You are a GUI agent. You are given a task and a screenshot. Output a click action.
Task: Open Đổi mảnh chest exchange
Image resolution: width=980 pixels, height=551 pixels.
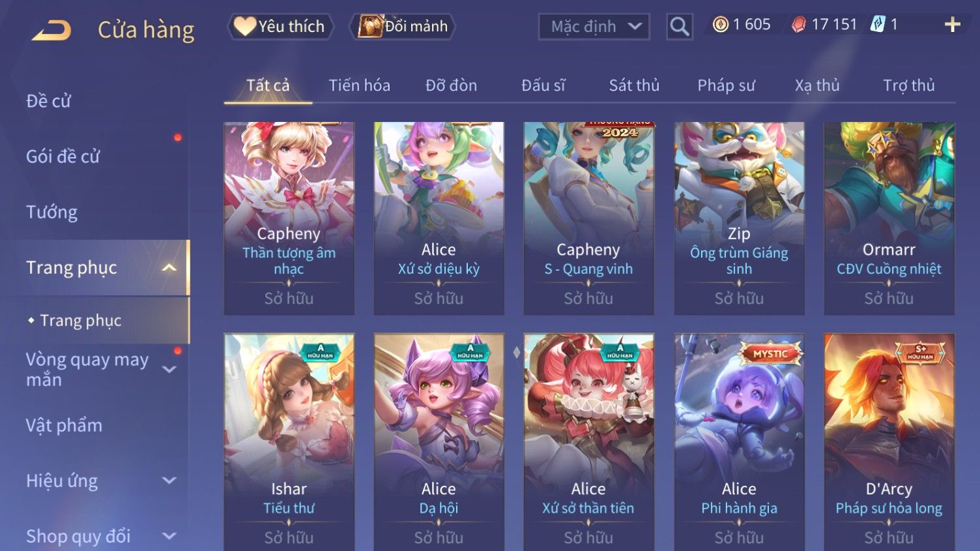point(402,27)
